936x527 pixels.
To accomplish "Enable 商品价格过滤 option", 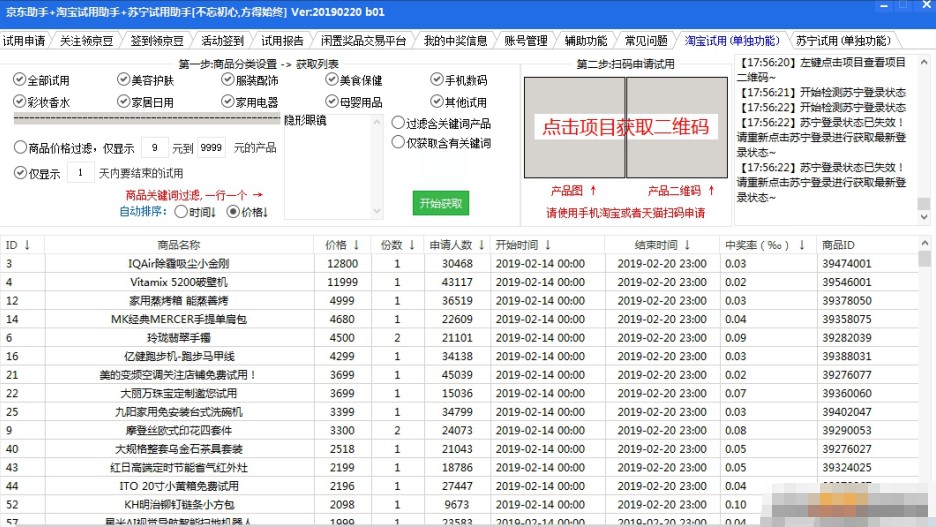I will coord(20,147).
